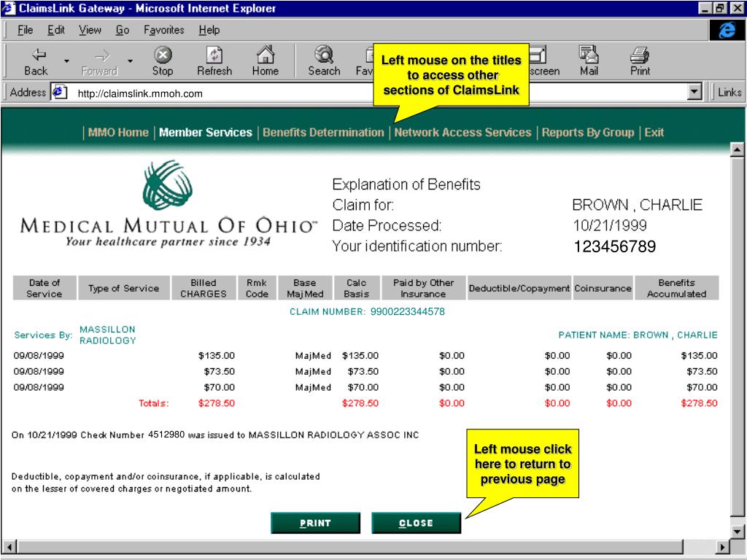
Task: Click the 'Rmk Code' column header
Action: coord(257,287)
